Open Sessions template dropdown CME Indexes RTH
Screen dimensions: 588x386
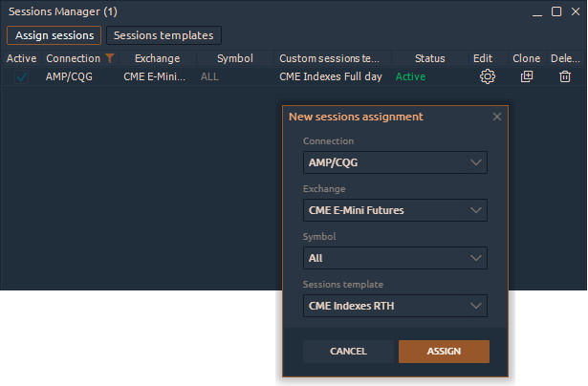click(395, 306)
